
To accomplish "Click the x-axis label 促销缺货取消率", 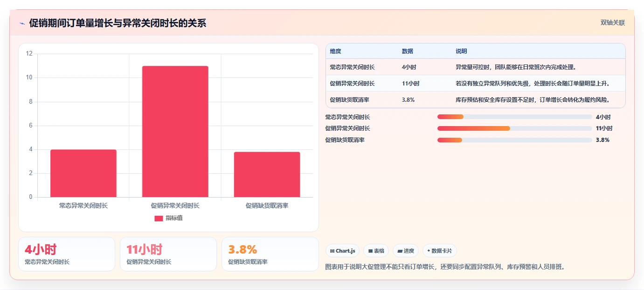I will 267,205.
